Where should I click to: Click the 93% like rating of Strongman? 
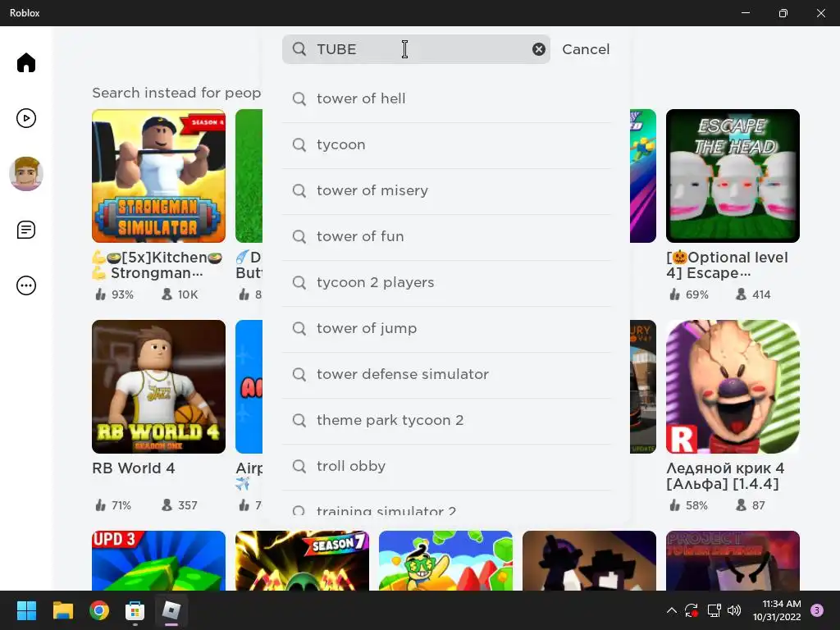(115, 294)
